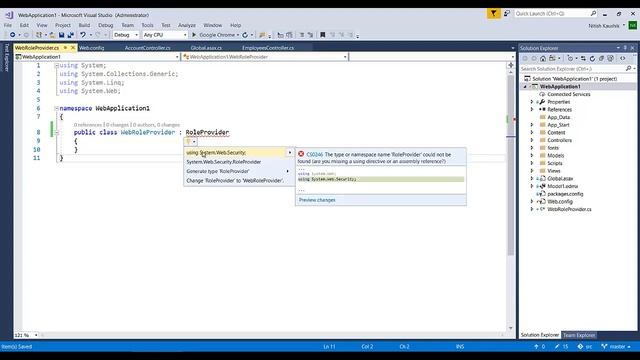
Task: Open the master branch dropdown in status bar
Action: click(x=616, y=347)
